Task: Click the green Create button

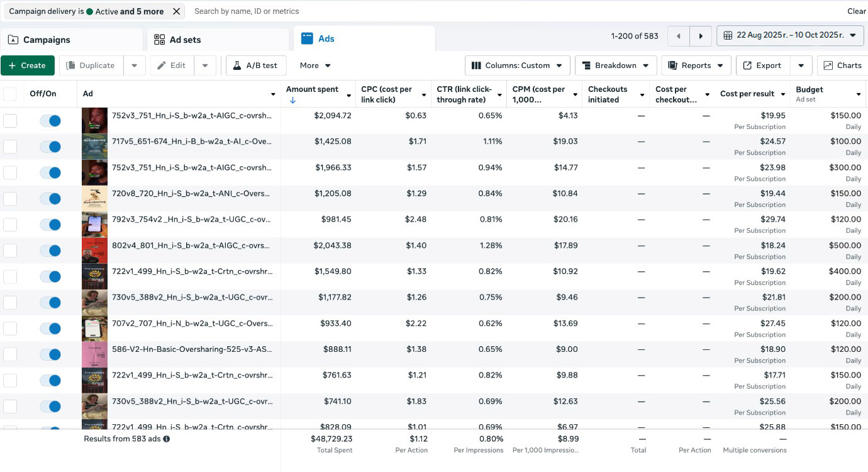Action: 27,65
